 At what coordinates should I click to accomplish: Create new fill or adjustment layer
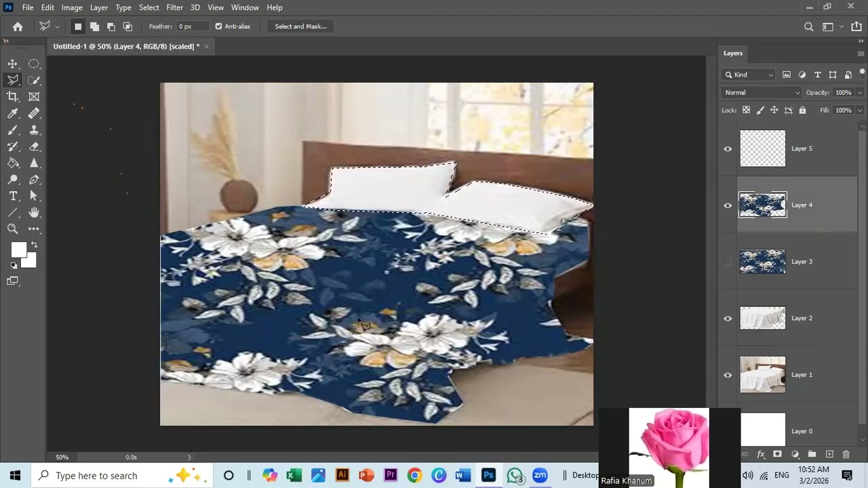pyautogui.click(x=795, y=454)
